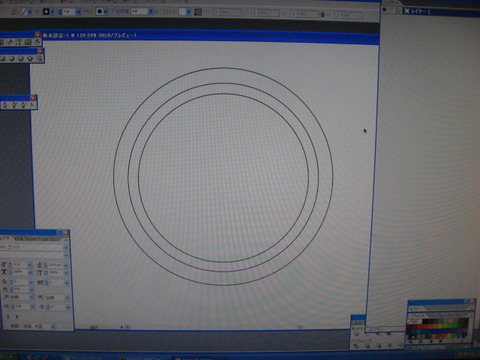
Task: Open language dropdown at Character panel bottom
Action: 53,326
